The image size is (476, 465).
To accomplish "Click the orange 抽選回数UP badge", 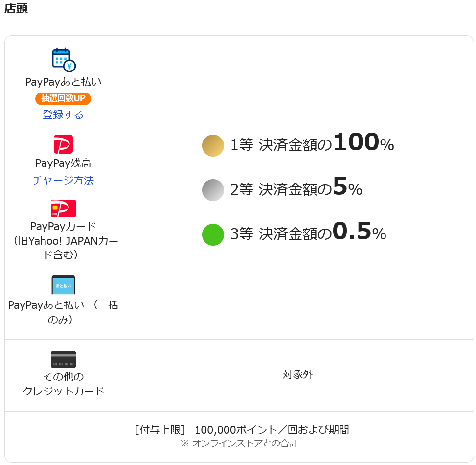I will tap(63, 98).
